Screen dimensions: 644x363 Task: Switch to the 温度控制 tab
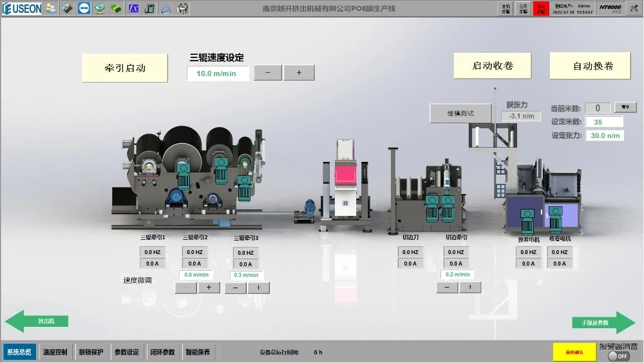point(55,352)
